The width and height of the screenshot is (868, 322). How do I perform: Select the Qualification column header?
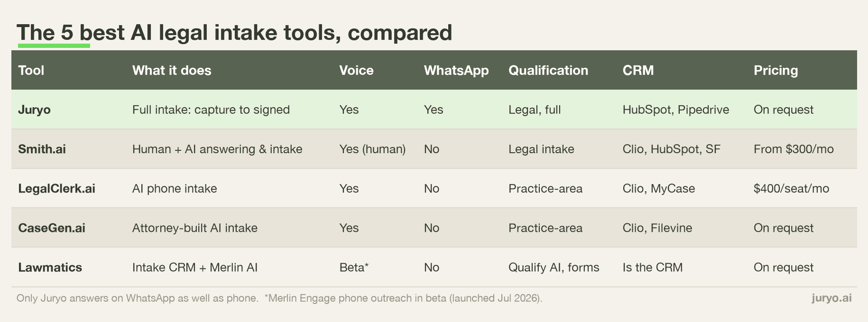[x=548, y=70]
